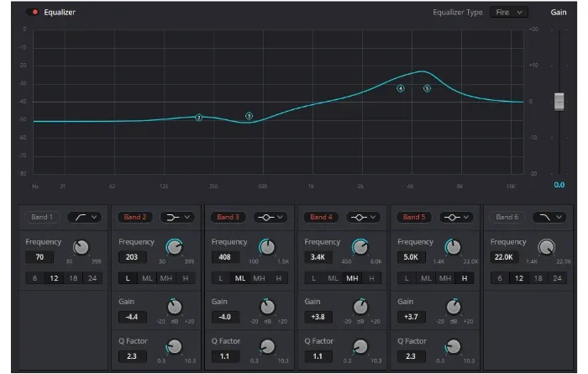The height and width of the screenshot is (374, 588).
Task: Click Band 2 gain value -4.4
Action: 132,317
